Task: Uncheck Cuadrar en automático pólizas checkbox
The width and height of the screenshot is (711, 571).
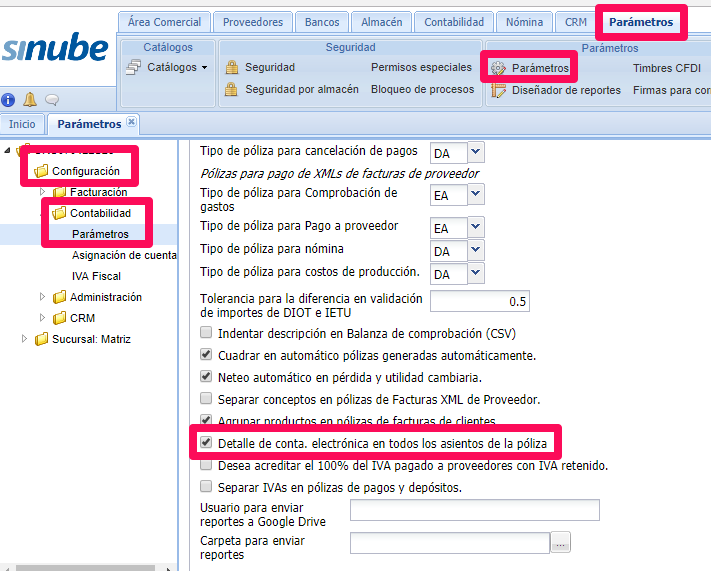Action: click(x=206, y=355)
